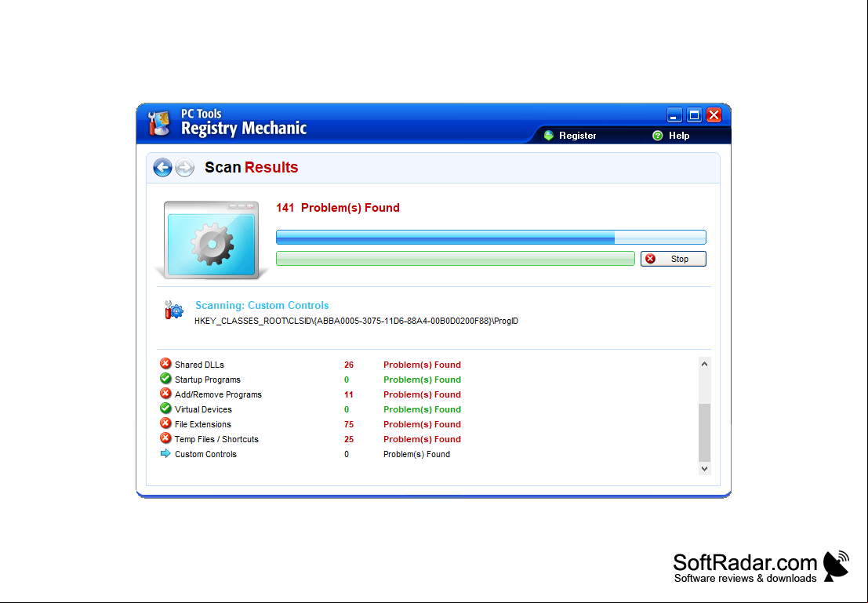Click the results list scroll up arrow
Image resolution: width=868 pixels, height=603 pixels.
704,364
